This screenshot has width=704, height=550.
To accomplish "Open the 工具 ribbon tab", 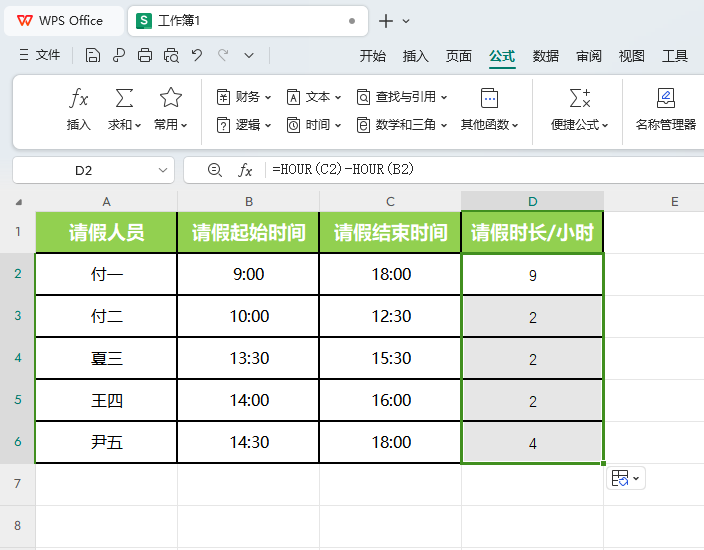I will (675, 56).
